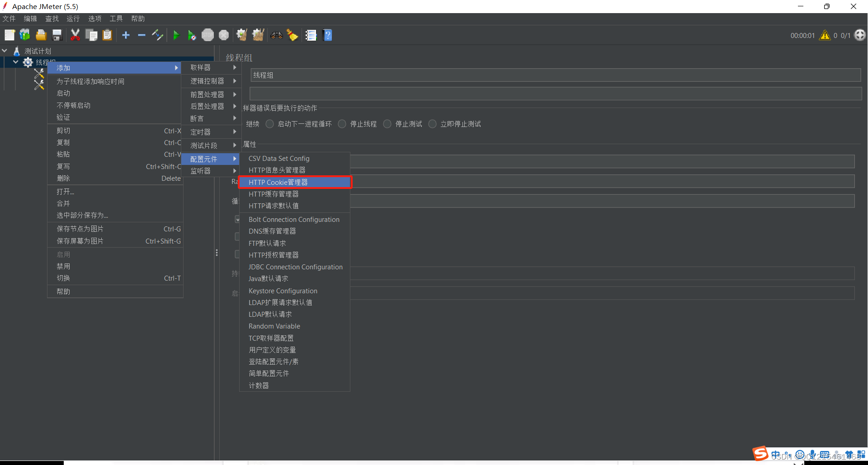Click the empty comments field below name
The image size is (868, 465).
coord(556,94)
